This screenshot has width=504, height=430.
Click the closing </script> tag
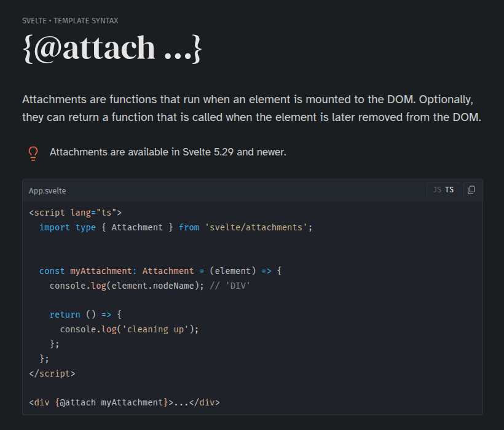(x=52, y=373)
